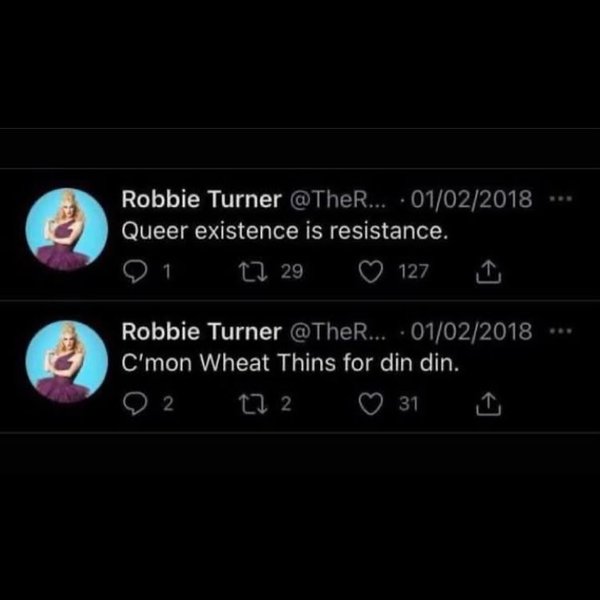Share the "Queer existence is resistance" tweet
The image size is (600, 600).
[x=487, y=270]
